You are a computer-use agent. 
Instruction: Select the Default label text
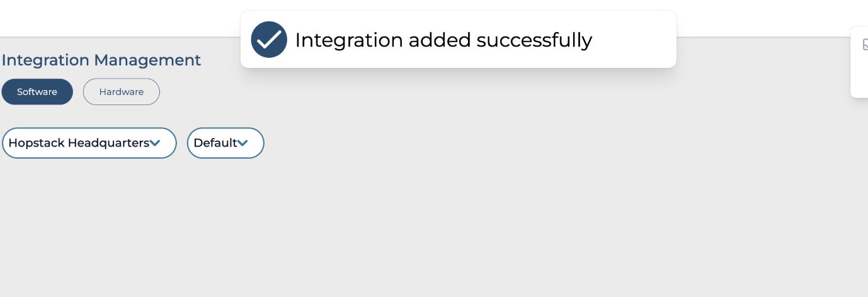pos(215,143)
